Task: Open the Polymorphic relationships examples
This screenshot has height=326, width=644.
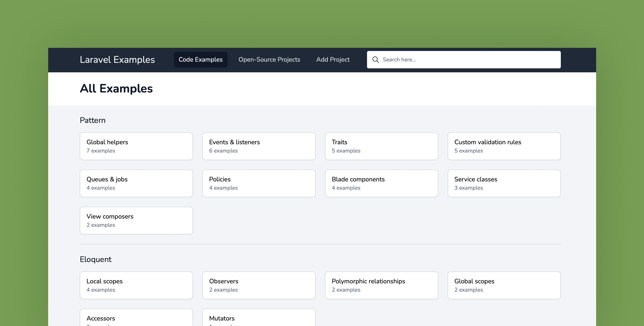Action: tap(381, 285)
